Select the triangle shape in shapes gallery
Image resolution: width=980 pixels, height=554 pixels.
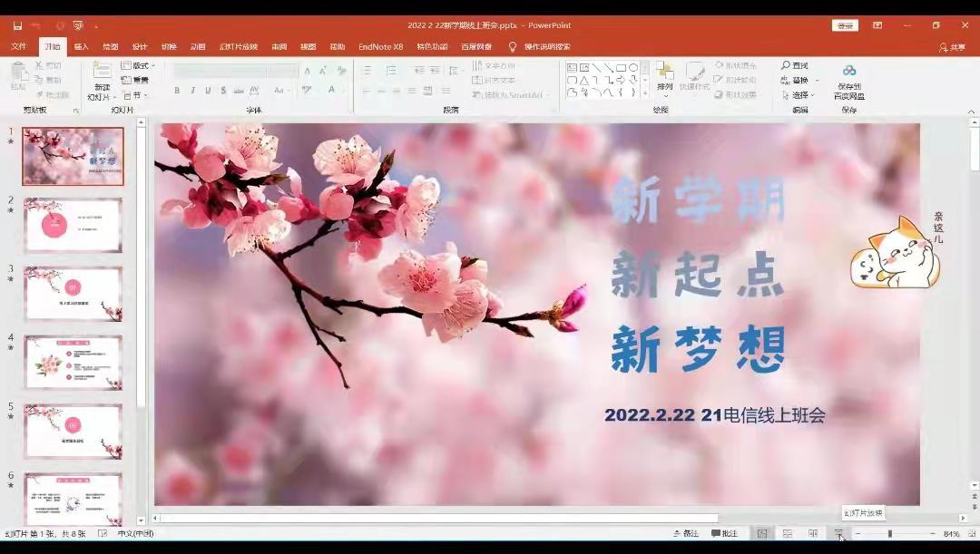[x=583, y=80]
